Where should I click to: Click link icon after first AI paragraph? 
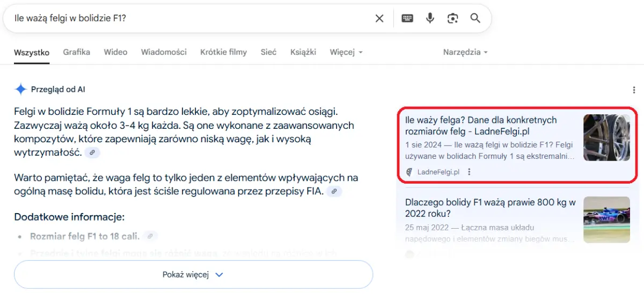(x=92, y=153)
